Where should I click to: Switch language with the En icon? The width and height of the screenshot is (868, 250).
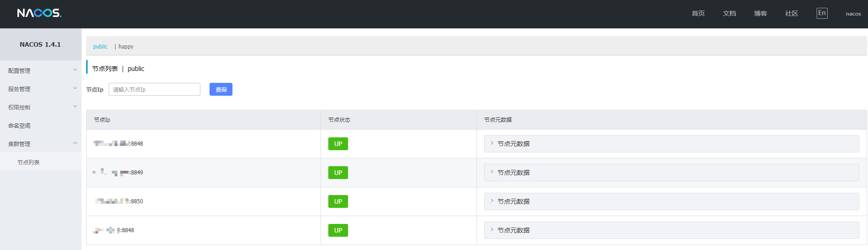coord(822,13)
